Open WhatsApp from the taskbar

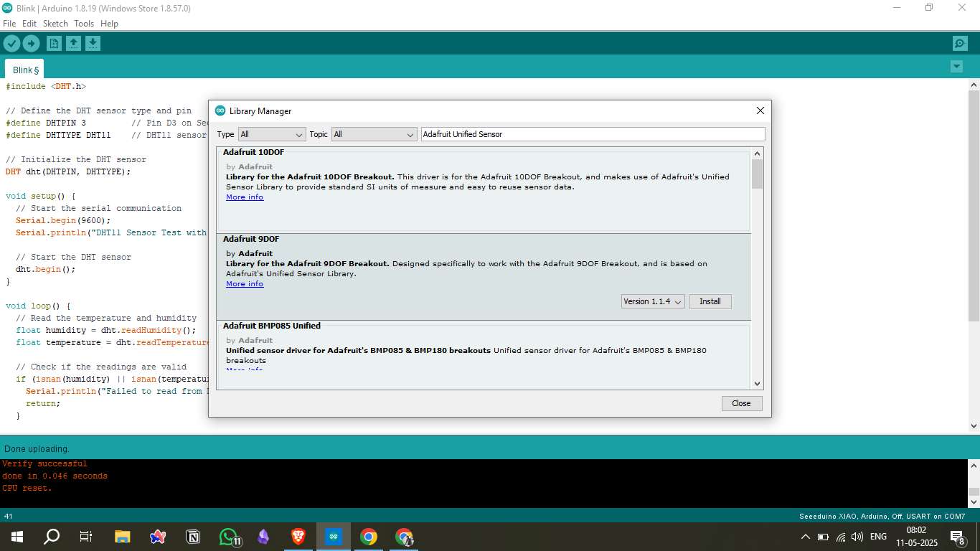(228, 537)
